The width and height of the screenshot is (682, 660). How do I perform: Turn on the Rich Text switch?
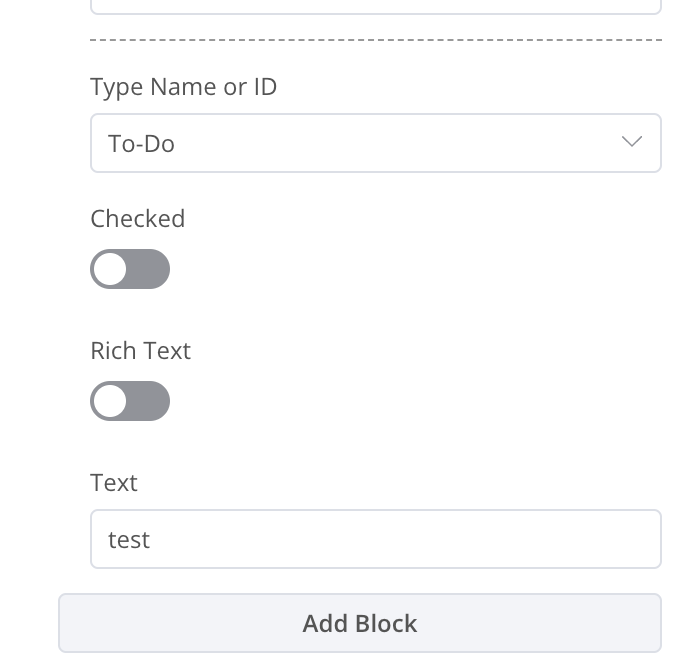coord(130,401)
